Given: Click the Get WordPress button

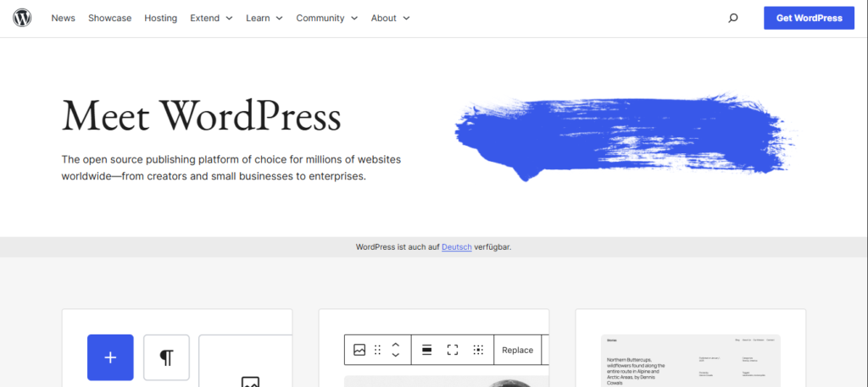Looking at the screenshot, I should pyautogui.click(x=810, y=19).
